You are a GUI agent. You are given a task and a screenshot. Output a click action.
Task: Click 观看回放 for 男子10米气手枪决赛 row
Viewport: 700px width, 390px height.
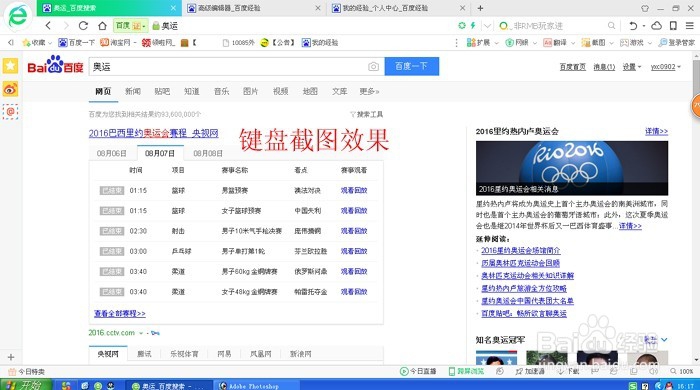coord(354,231)
